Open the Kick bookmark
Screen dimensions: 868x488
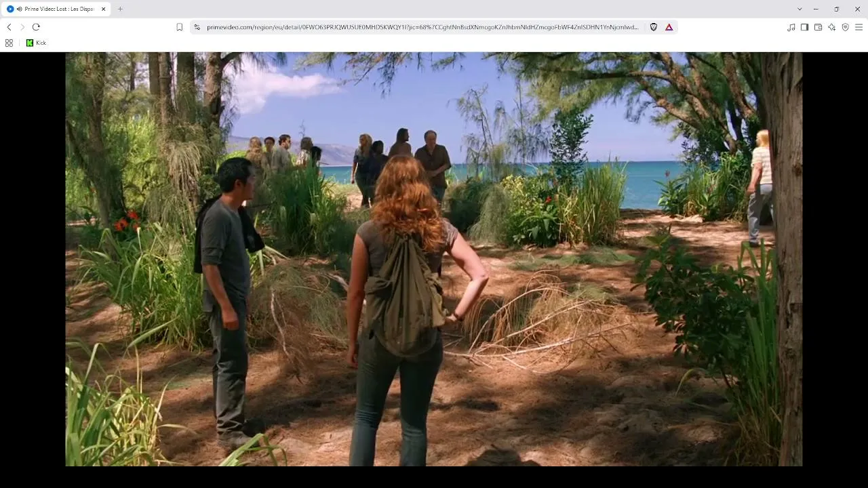(36, 43)
